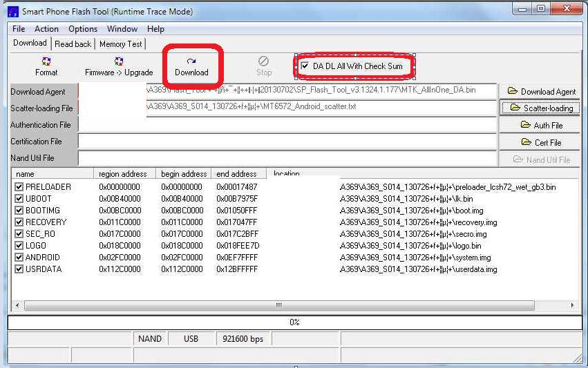Image resolution: width=588 pixels, height=368 pixels.
Task: Click the Download Agent path field
Action: point(287,91)
